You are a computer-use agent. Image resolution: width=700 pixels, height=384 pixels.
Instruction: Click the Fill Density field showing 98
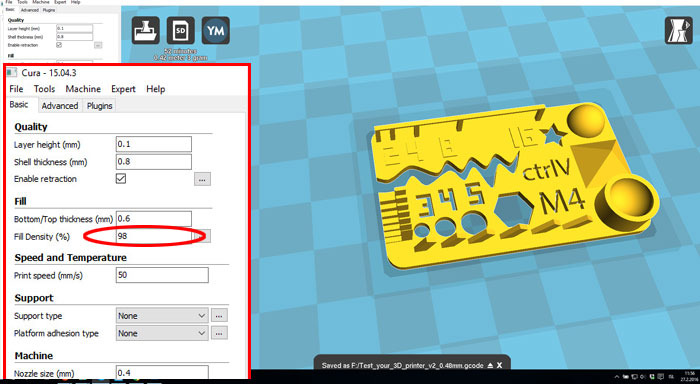pyautogui.click(x=154, y=236)
